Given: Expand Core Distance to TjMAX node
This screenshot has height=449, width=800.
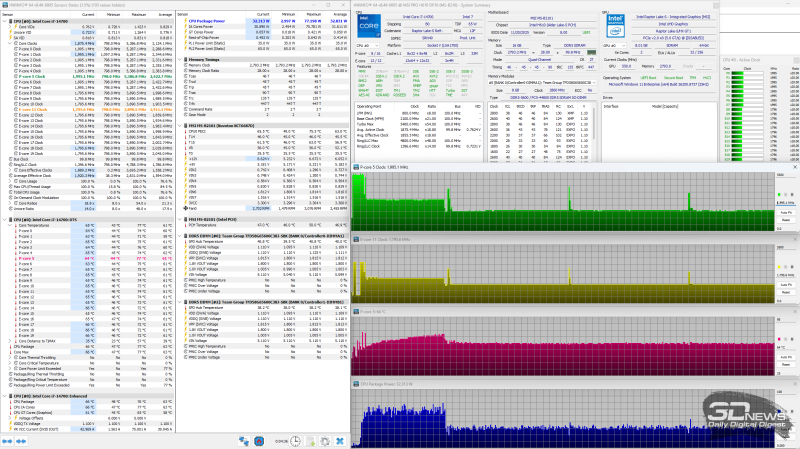Looking at the screenshot, I should click(10, 341).
